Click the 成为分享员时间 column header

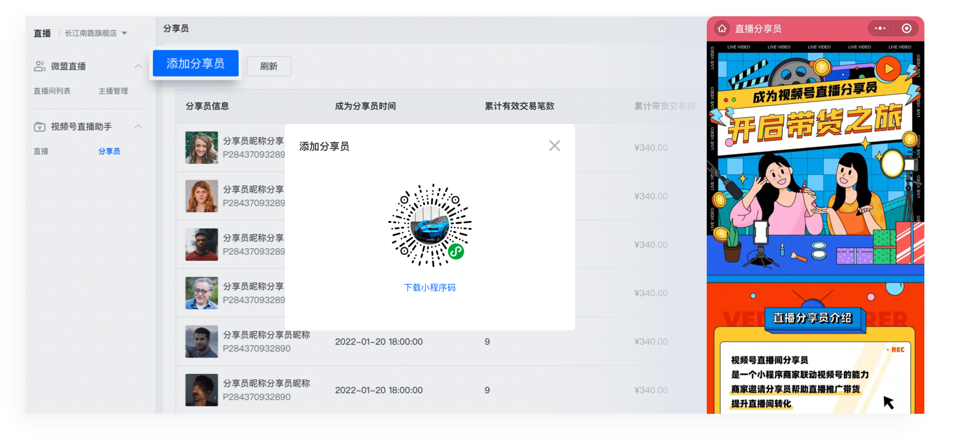[x=365, y=106]
